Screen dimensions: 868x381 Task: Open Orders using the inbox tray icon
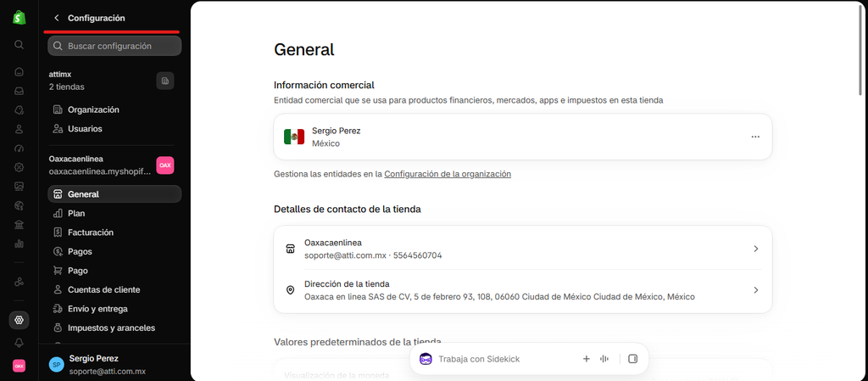coord(19,91)
